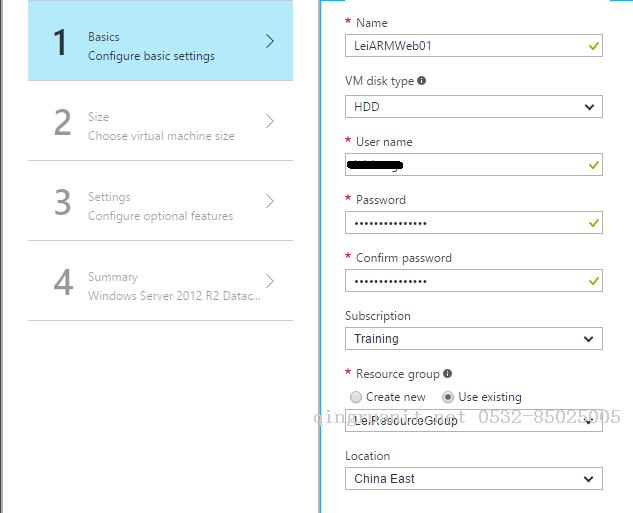
Task: Click the chevron arrow on Size step
Action: coord(270,121)
